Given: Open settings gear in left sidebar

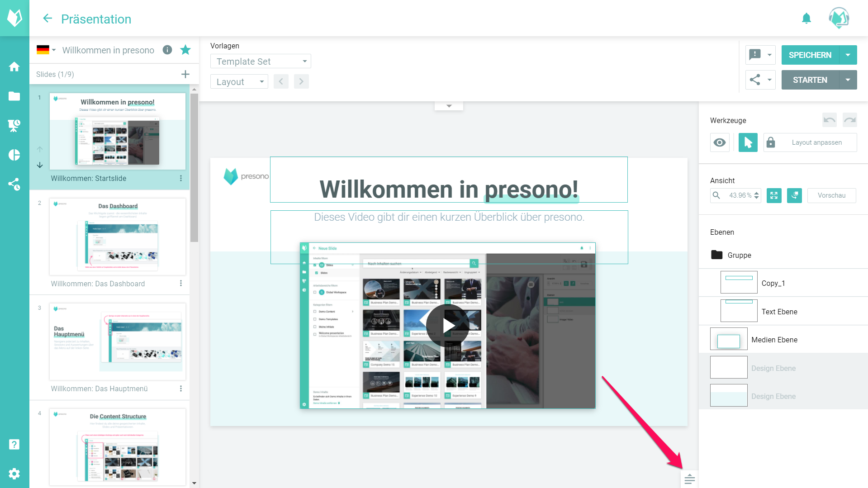Looking at the screenshot, I should (14, 474).
